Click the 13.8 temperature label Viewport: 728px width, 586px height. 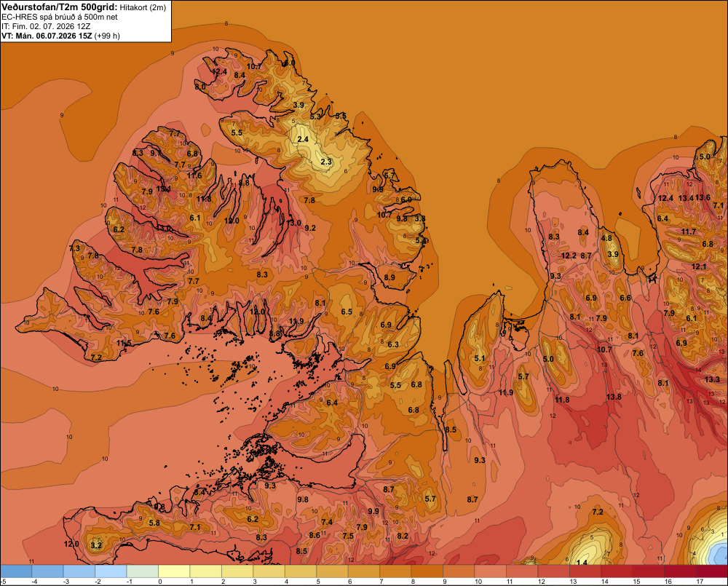(614, 397)
